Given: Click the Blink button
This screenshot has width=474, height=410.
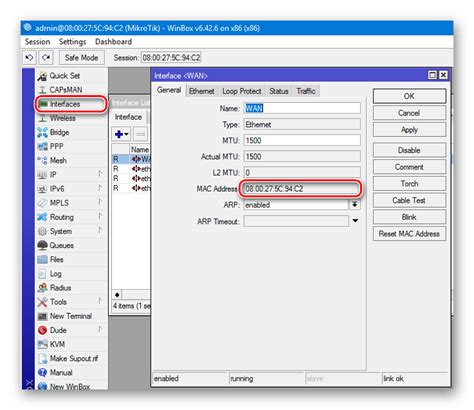Looking at the screenshot, I should pos(409,217).
